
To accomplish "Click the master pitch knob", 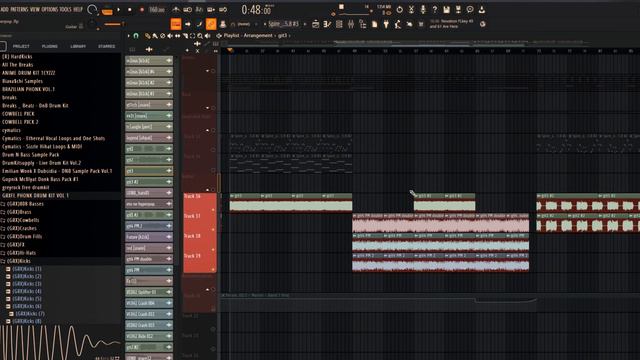I will point(92,24).
